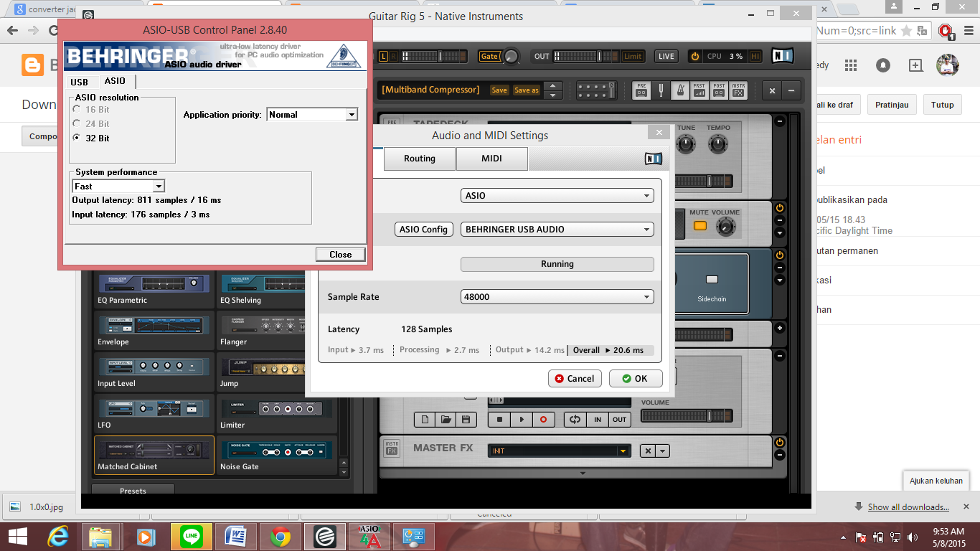
Task: Set tapedeck loop OUT point
Action: tap(619, 420)
